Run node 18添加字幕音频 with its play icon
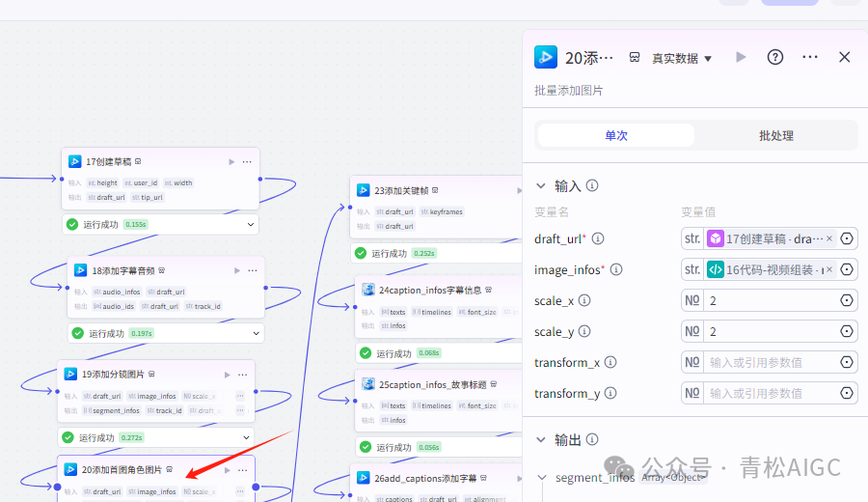 click(x=237, y=270)
